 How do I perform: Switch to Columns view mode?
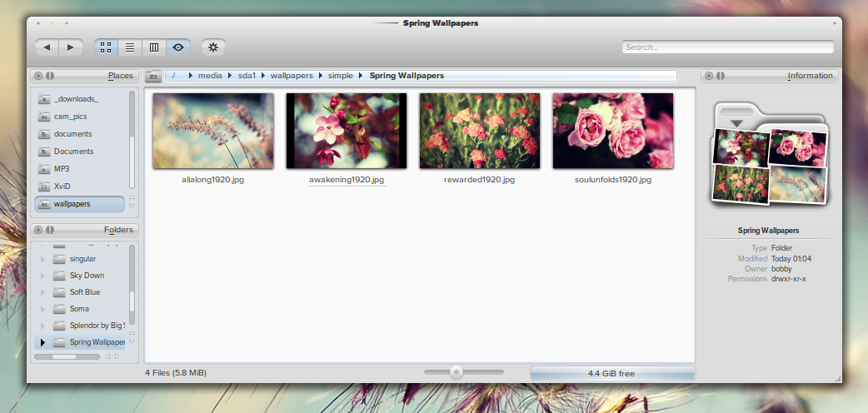(154, 47)
